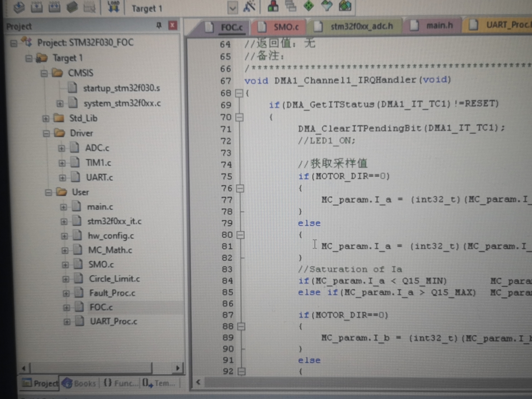Click the Select Software Packs funnel icon
The image size is (532, 399).
326,6
